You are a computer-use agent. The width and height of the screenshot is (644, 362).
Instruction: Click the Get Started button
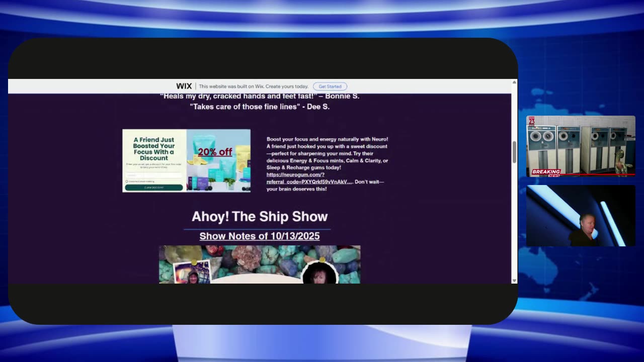(x=330, y=86)
